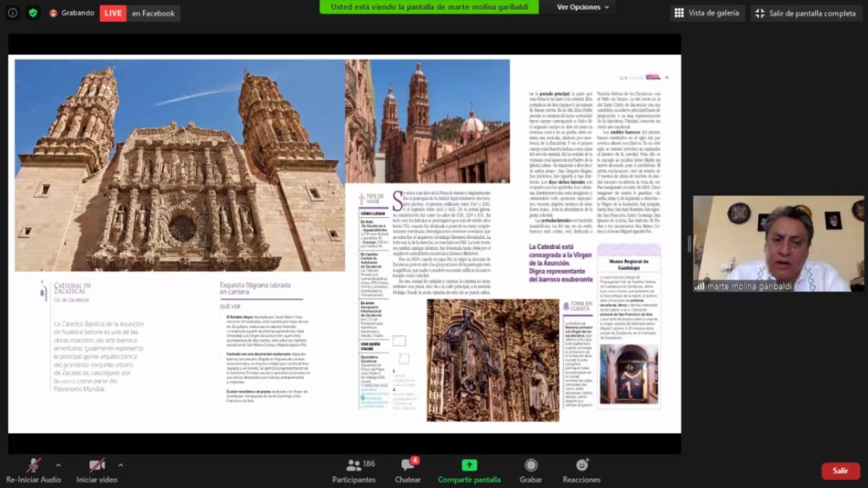868x488 pixels.
Task: Turn on camera with Iniciar video
Action: (96, 466)
